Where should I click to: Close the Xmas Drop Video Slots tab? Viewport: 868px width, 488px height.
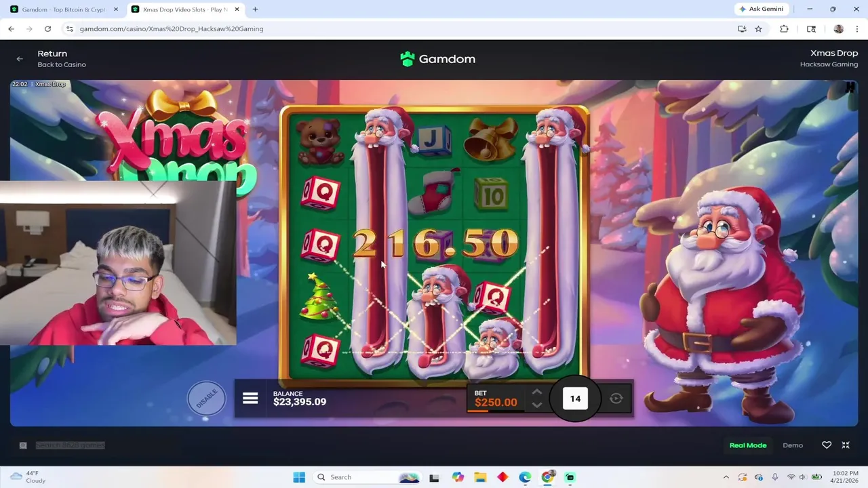[x=237, y=9]
